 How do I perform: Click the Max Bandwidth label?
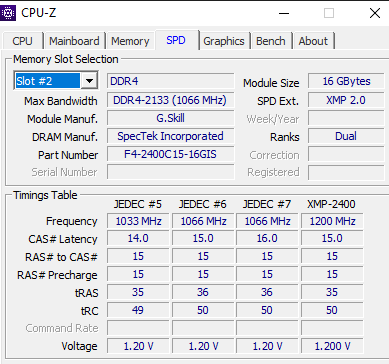61,101
